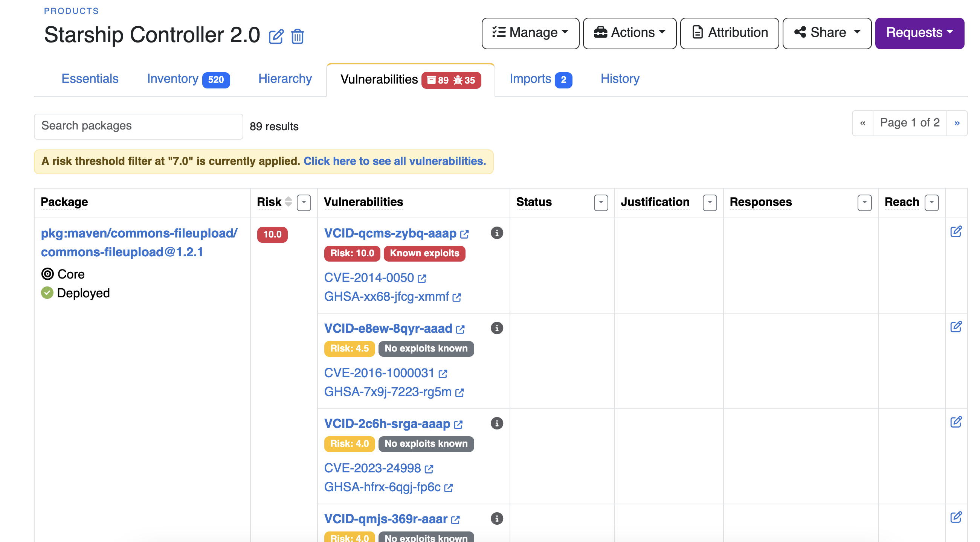Click the delete product trash icon

coord(298,37)
